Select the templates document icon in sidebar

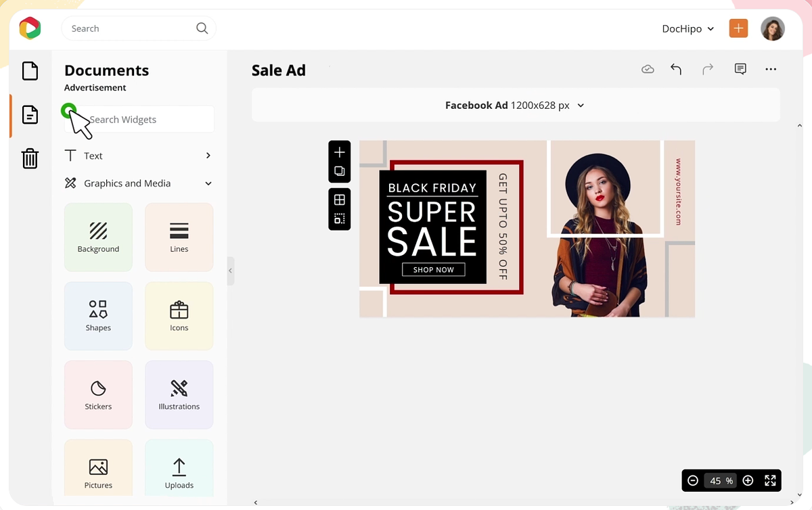pyautogui.click(x=30, y=115)
